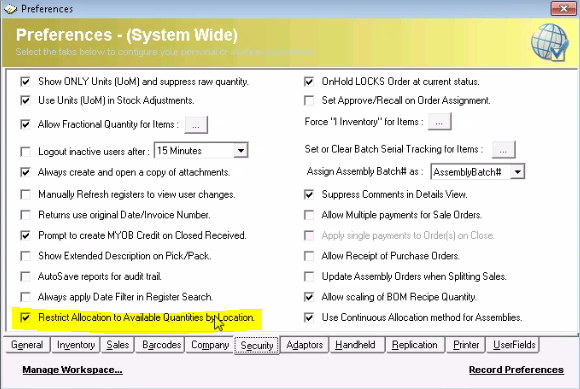Viewport: 580px width, 389px height.
Task: Enable AutoSave reports for audit trail
Action: click(26, 277)
